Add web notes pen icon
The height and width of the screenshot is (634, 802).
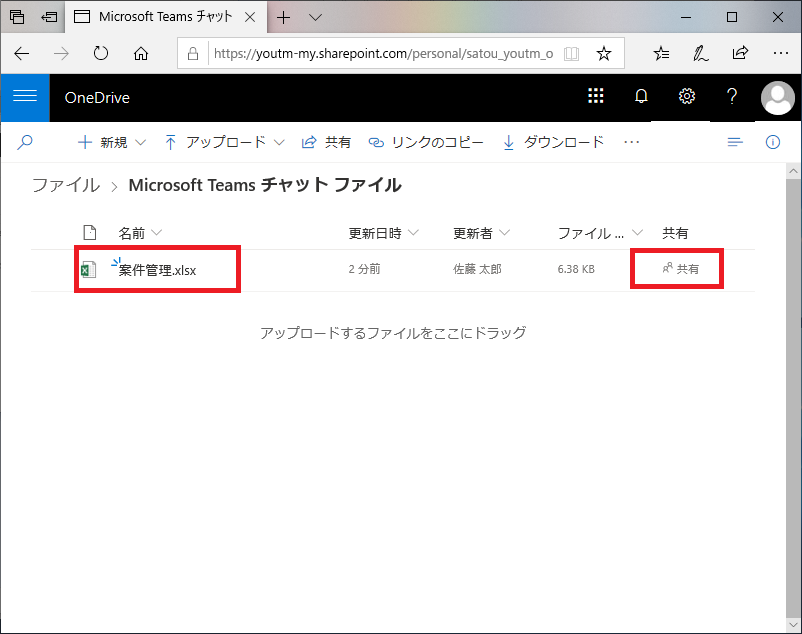[x=700, y=53]
